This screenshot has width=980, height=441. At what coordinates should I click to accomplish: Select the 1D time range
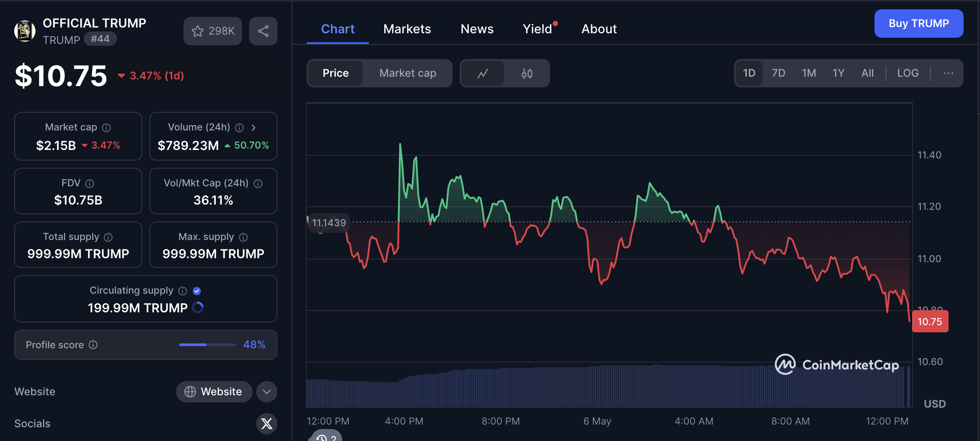(x=749, y=73)
